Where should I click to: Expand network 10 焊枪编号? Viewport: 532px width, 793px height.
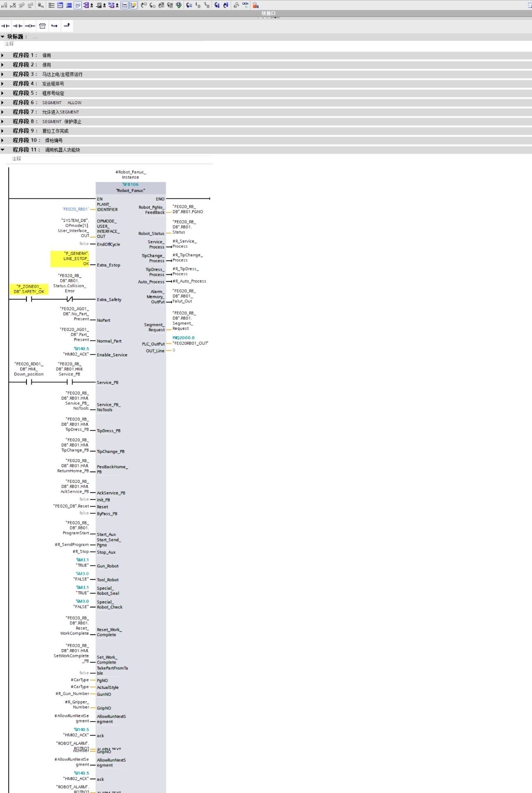tap(2, 141)
